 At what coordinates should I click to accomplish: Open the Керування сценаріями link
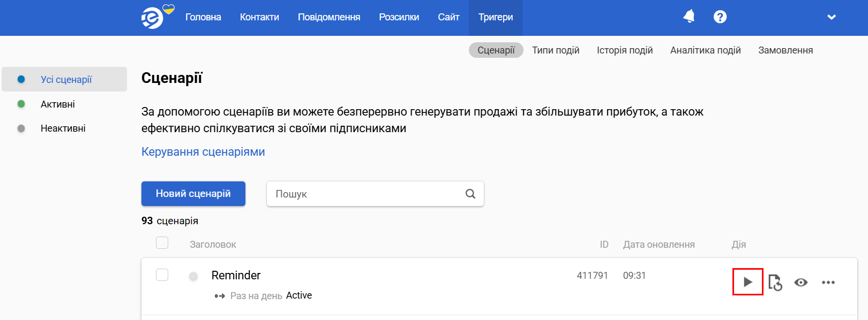203,152
